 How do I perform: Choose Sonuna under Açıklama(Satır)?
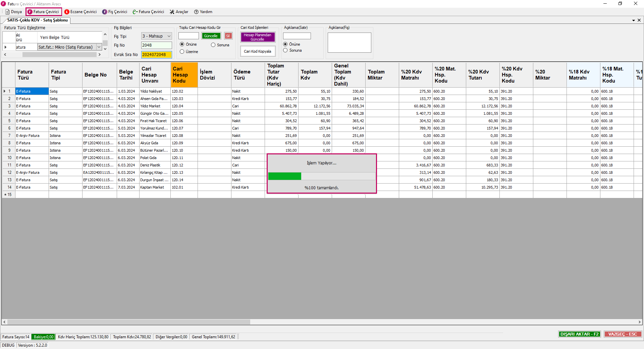(x=285, y=50)
